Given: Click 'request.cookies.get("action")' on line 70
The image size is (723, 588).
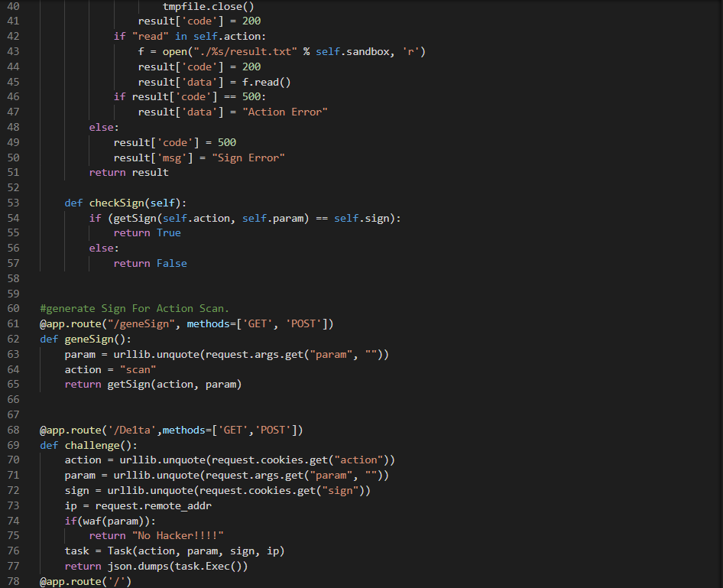Looking at the screenshot, I should [300, 460].
